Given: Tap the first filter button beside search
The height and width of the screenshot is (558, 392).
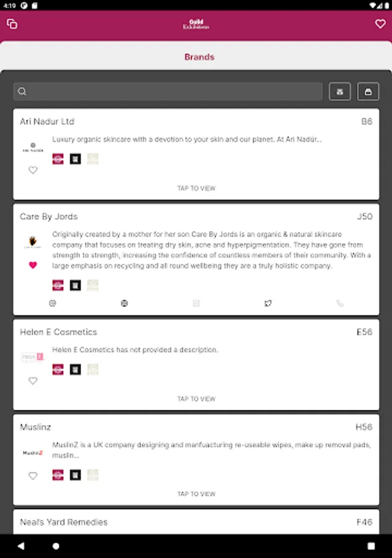Looking at the screenshot, I should pyautogui.click(x=340, y=92).
